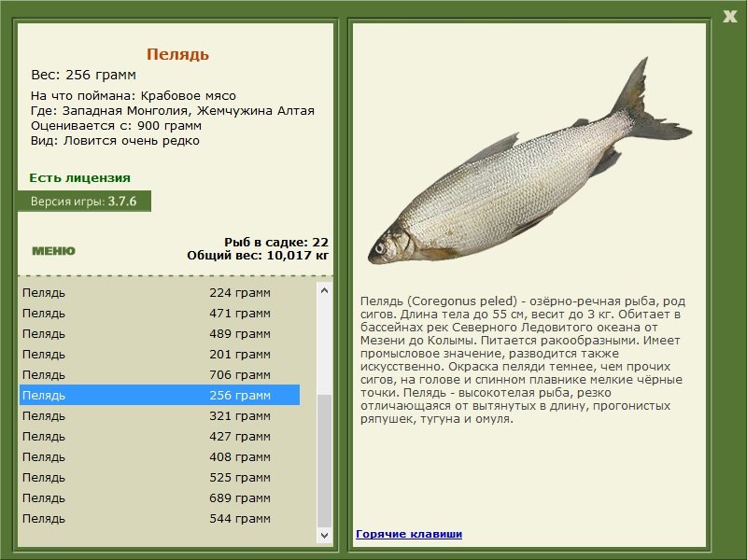Viewport: 747px width, 560px height.
Task: Click the Рыб в садке: 22 counter
Action: click(x=276, y=242)
